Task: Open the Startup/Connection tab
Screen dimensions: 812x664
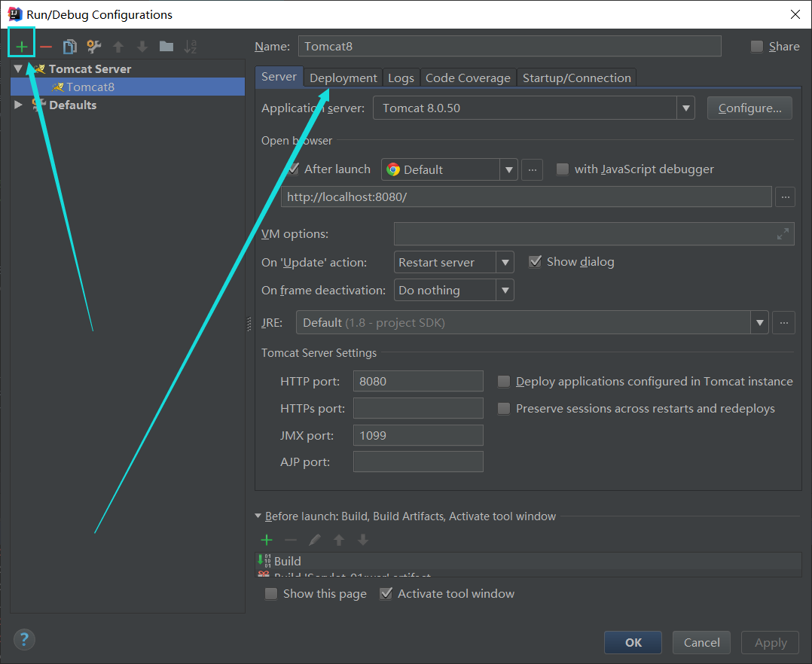Action: [x=576, y=78]
